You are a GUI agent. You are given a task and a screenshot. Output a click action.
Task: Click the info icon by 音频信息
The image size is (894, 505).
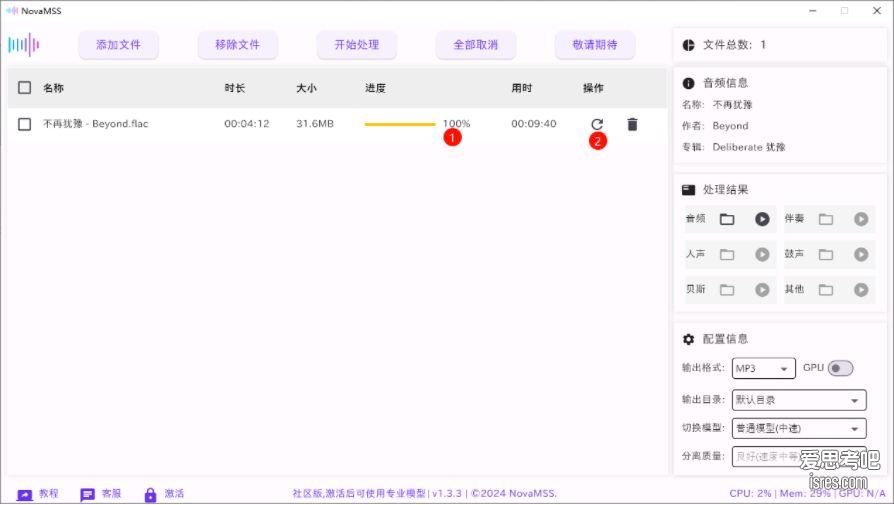tap(688, 83)
